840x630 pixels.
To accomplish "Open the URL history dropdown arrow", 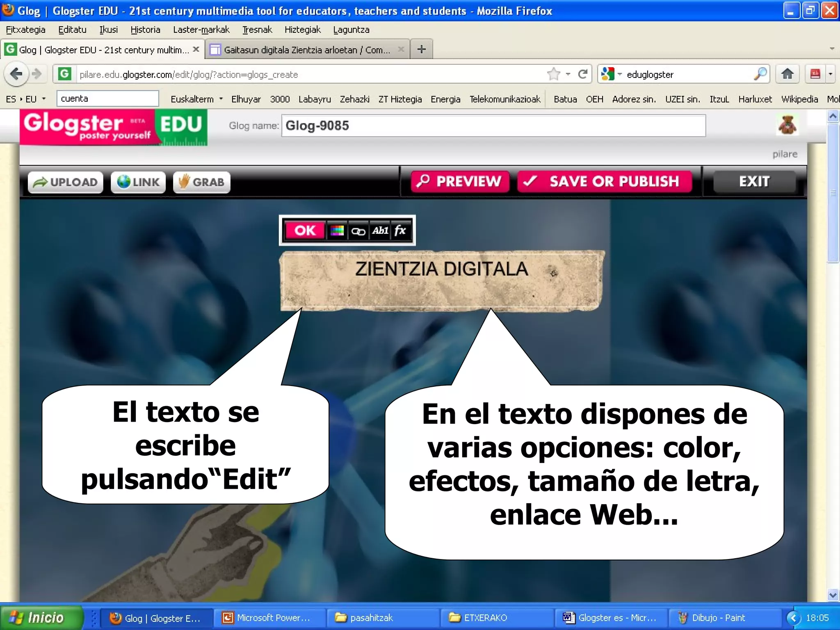I will 568,74.
